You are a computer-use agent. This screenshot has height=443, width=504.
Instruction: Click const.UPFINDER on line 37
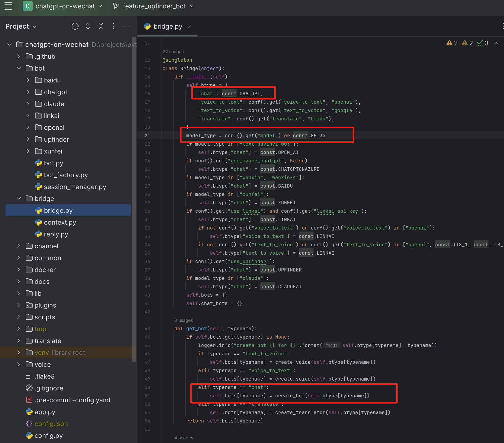coord(281,270)
